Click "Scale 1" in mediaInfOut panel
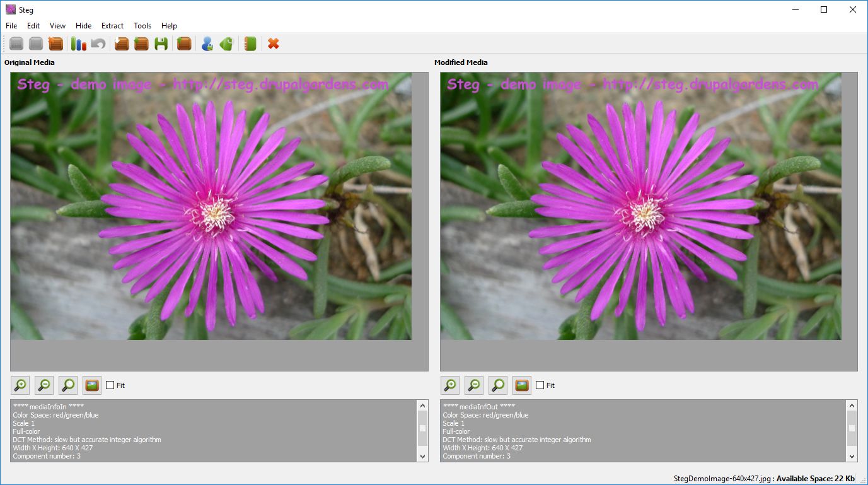Screen dimensions: 868x485 pyautogui.click(x=453, y=423)
